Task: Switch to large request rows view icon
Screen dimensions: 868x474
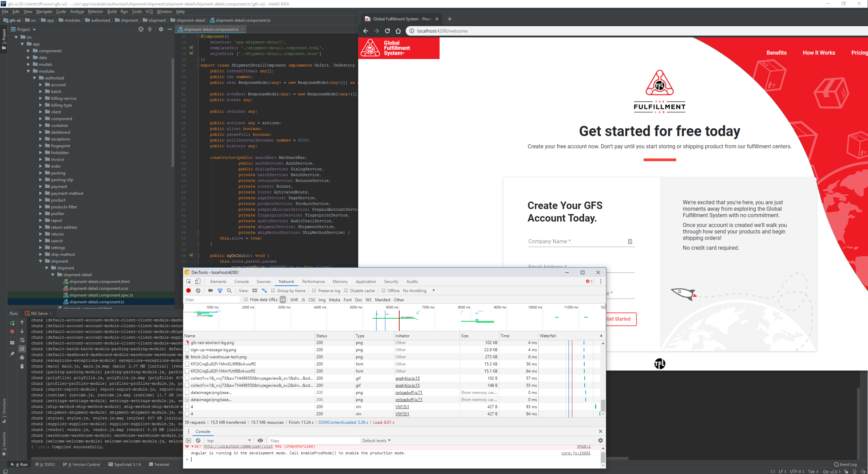Action: click(x=255, y=291)
